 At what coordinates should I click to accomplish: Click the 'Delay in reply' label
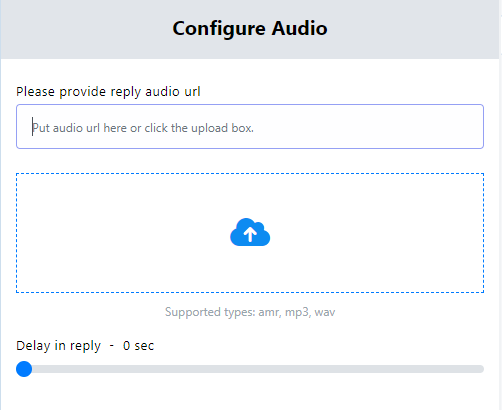58,346
